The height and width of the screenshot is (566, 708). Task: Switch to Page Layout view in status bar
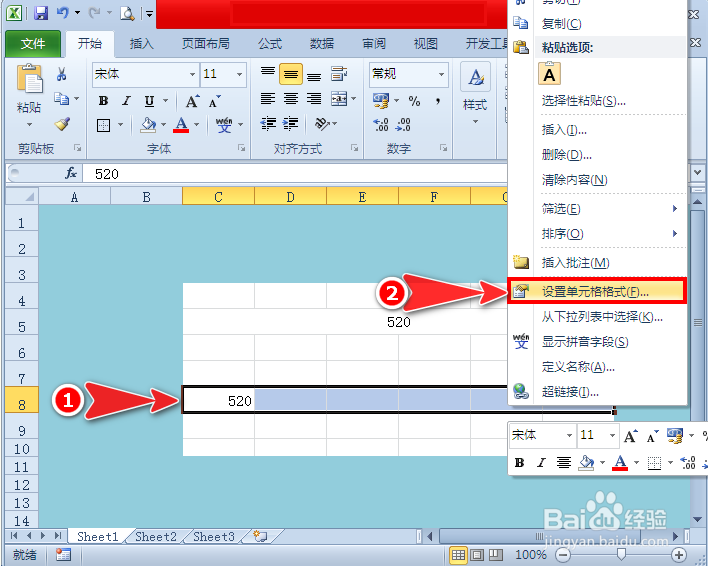477,554
